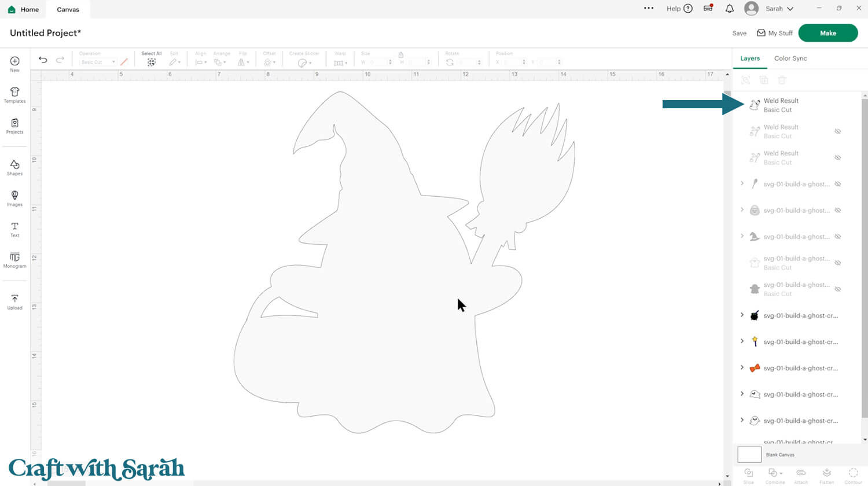Show the third hidden Weld Result layer
The width and height of the screenshot is (868, 486).
[x=837, y=157]
